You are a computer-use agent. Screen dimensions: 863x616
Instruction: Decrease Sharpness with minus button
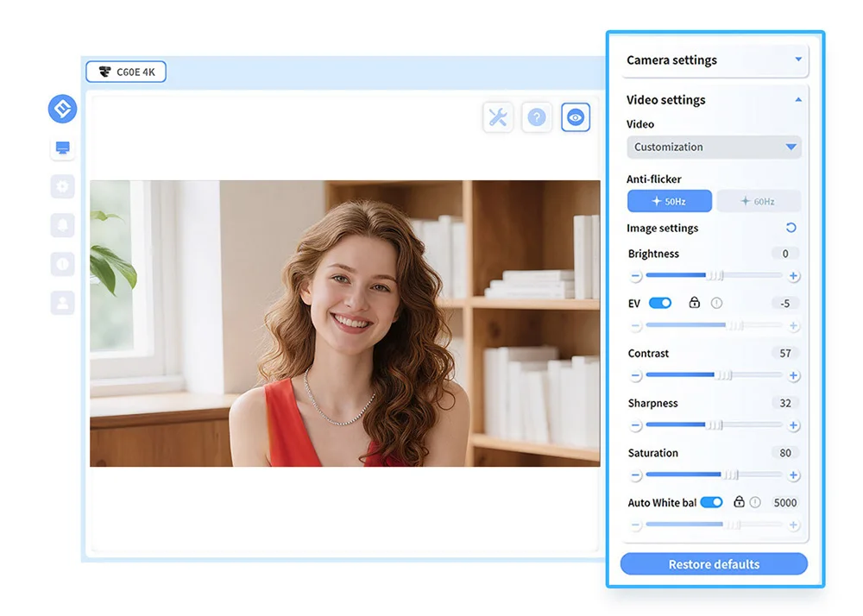click(636, 425)
